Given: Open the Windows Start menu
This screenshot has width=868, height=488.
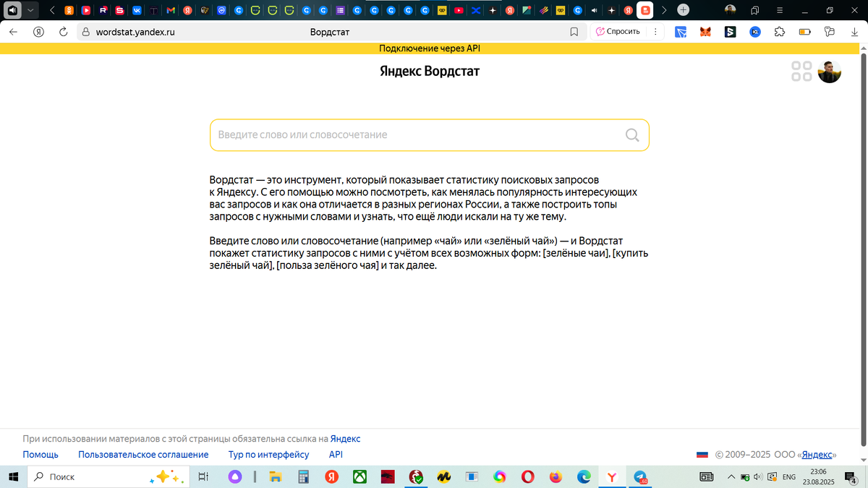Looking at the screenshot, I should tap(12, 476).
